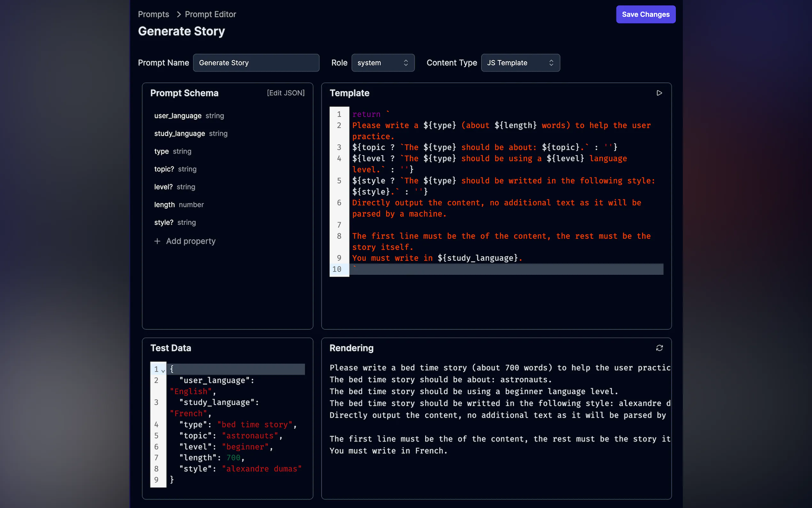Select the length number property
The height and width of the screenshot is (508, 812).
(165, 205)
